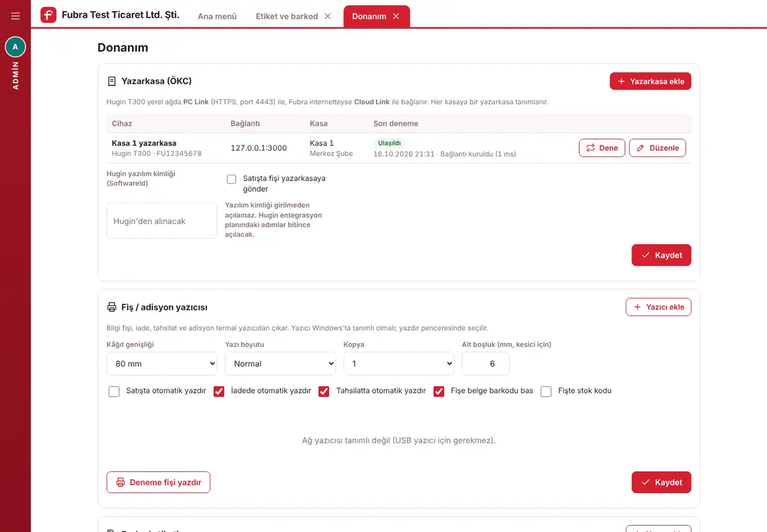The height and width of the screenshot is (532, 767).
Task: Focus the Hugin yazılım kimliği input field
Action: pyautogui.click(x=162, y=221)
